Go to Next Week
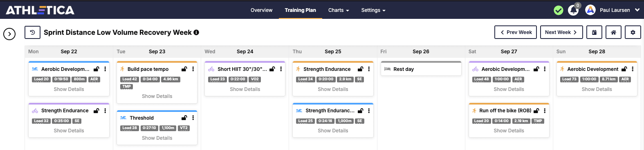The width and height of the screenshot is (644, 150). click(x=561, y=32)
